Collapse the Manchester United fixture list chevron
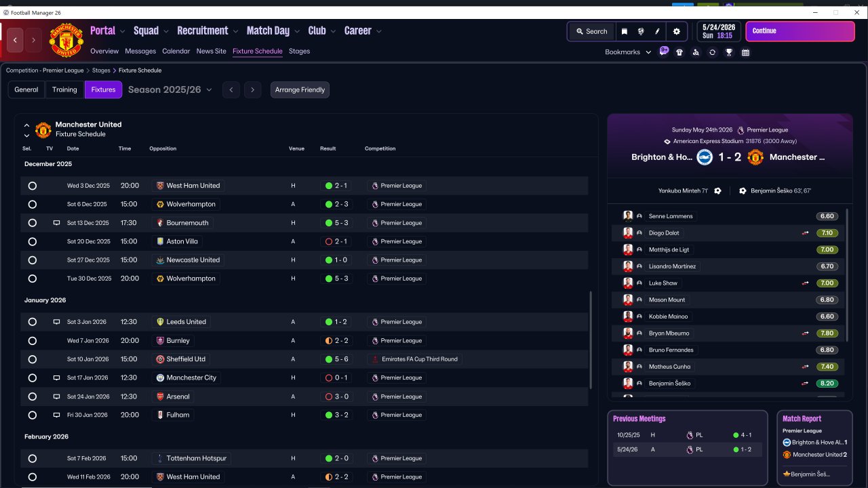This screenshot has height=488, width=868. [26, 125]
